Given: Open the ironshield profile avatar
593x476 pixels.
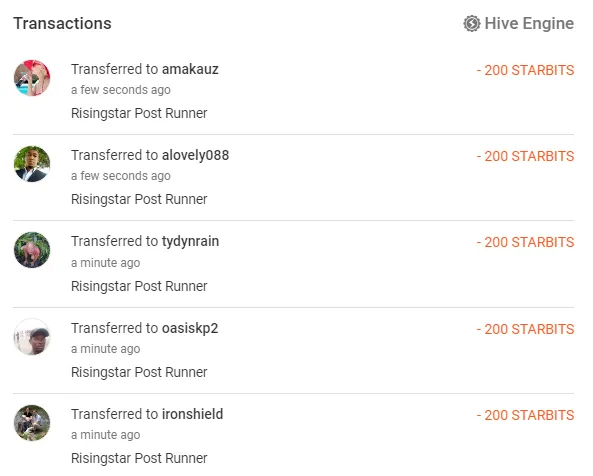Looking at the screenshot, I should [x=32, y=423].
